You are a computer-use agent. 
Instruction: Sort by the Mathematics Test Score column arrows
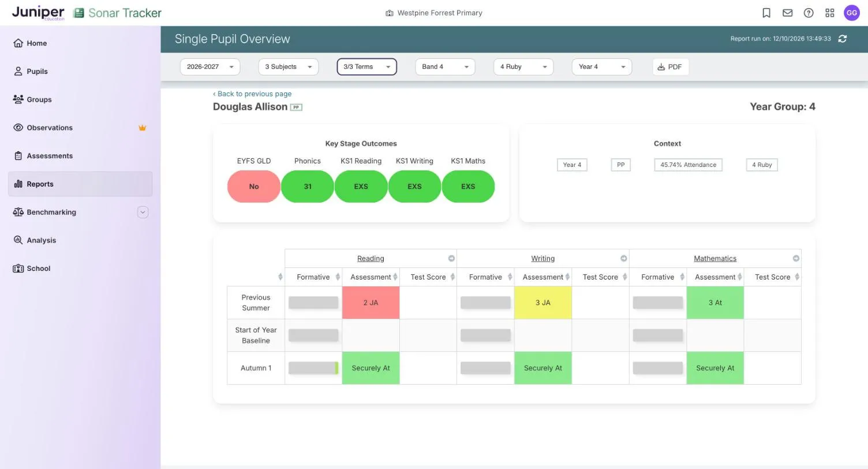coord(797,277)
